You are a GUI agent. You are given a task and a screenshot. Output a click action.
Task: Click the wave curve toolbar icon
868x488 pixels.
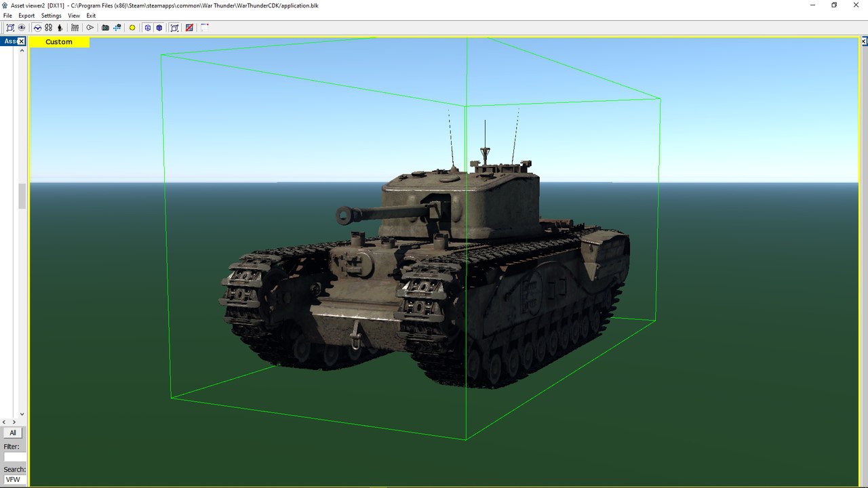pos(37,28)
